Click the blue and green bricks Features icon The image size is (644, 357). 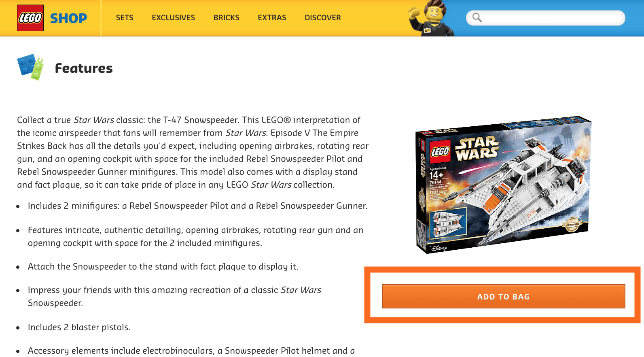pyautogui.click(x=30, y=67)
